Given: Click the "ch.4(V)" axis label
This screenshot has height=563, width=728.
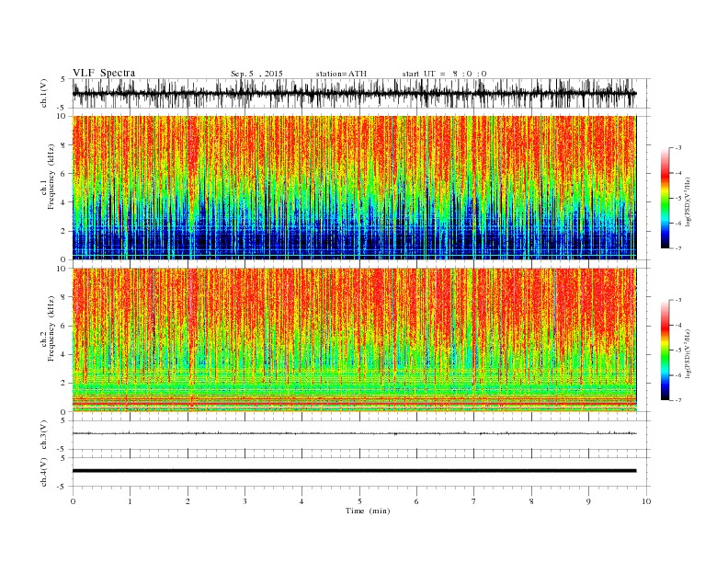Looking at the screenshot, I should tap(44, 472).
